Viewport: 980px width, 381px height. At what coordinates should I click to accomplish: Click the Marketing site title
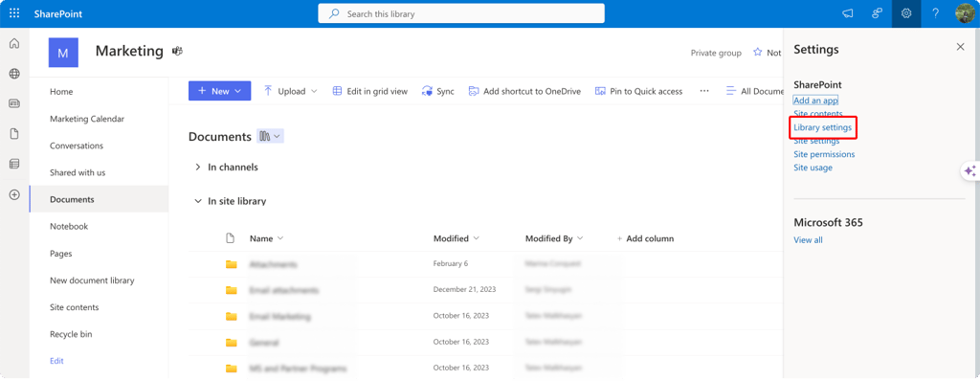129,52
